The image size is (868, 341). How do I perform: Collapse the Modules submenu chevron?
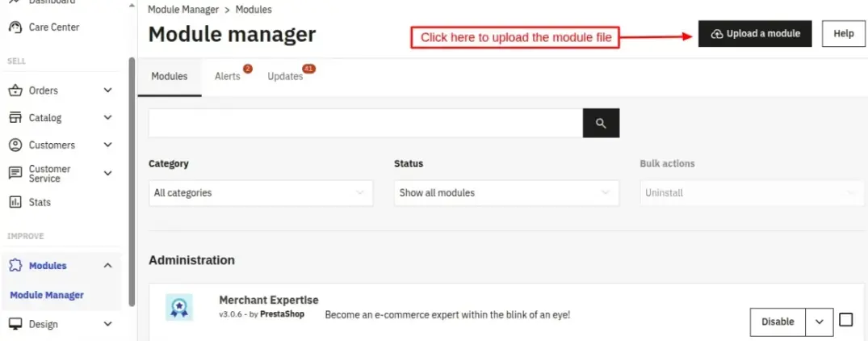coord(108,266)
